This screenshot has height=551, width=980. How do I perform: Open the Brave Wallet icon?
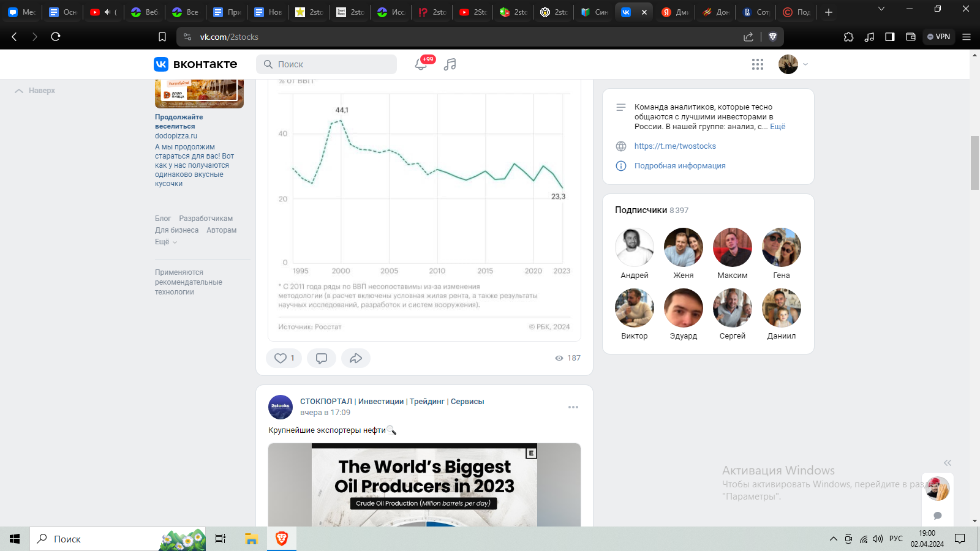pyautogui.click(x=911, y=37)
